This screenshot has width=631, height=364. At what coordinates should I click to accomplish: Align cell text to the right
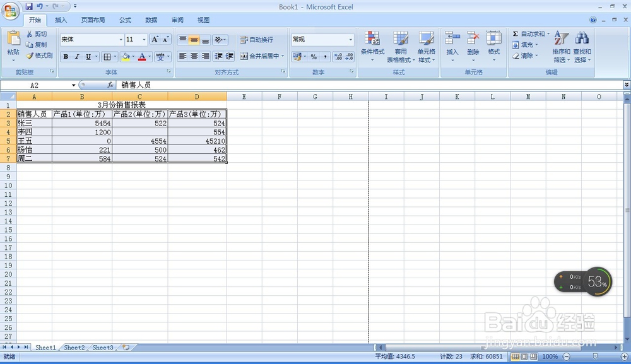[x=205, y=56]
